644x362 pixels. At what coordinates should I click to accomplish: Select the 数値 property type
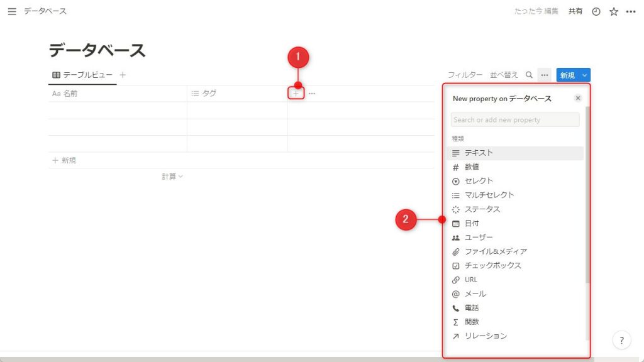(515, 167)
